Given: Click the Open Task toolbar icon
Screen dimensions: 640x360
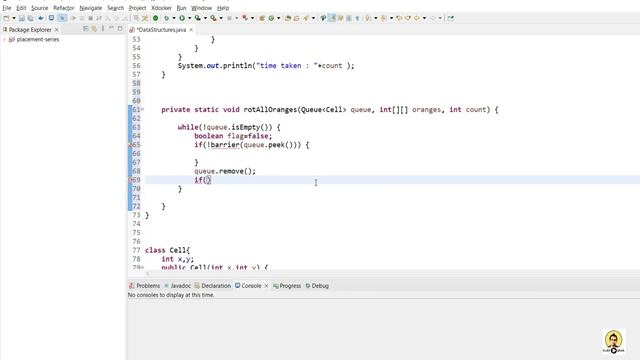Looking at the screenshot, I should (x=297, y=18).
